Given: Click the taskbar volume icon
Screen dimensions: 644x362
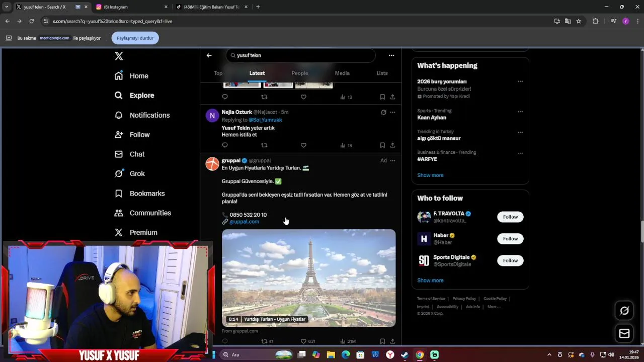Looking at the screenshot, I should pos(611,354).
